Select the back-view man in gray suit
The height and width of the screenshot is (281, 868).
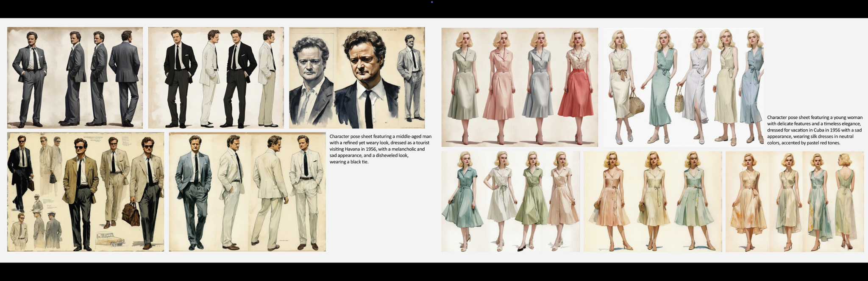(126, 79)
